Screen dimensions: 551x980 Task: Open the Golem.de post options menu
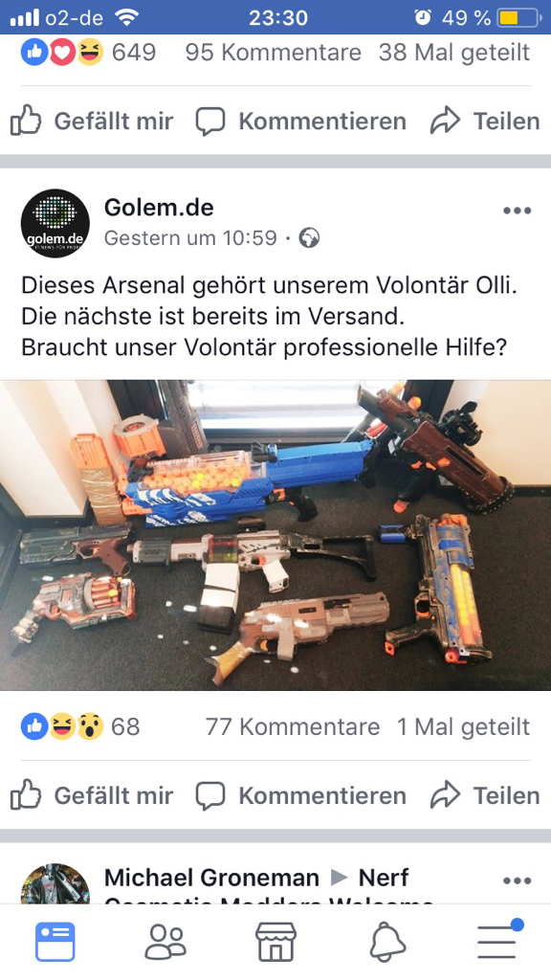coord(517,211)
